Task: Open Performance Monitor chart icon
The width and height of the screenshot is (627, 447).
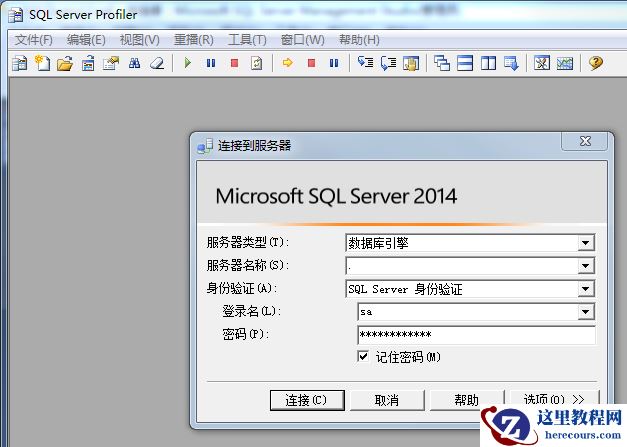Action: (565, 63)
